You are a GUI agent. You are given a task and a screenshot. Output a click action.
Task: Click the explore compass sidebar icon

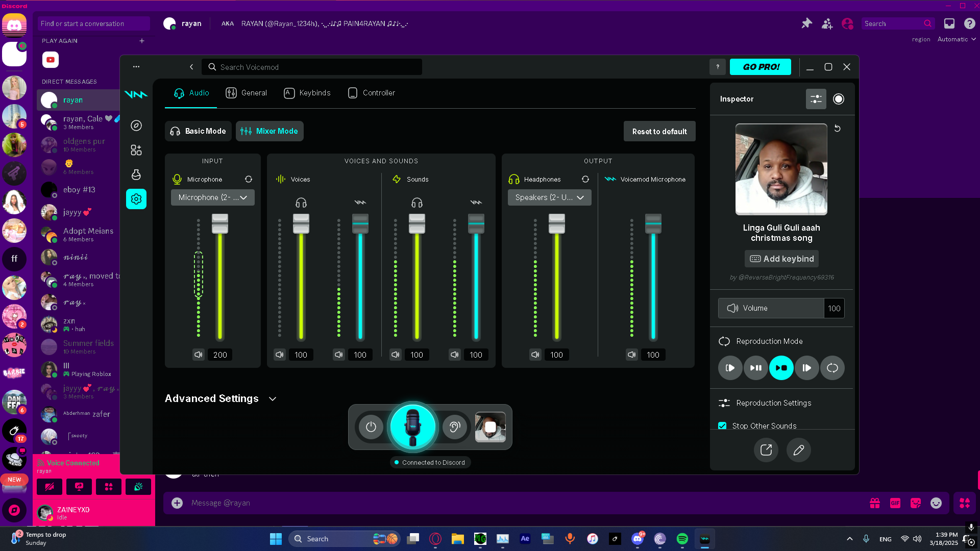(136, 126)
